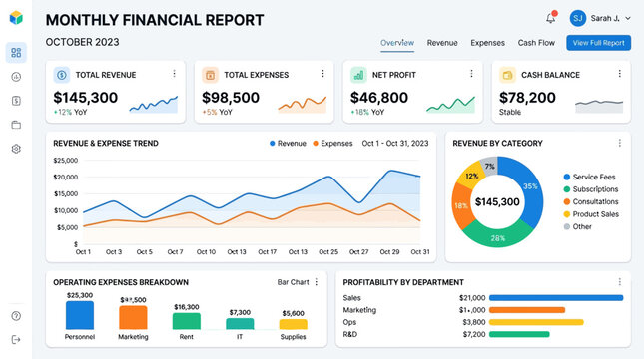Viewport: 644px width, 359px height.
Task: Click the 18% orange donut segment
Action: (462, 205)
